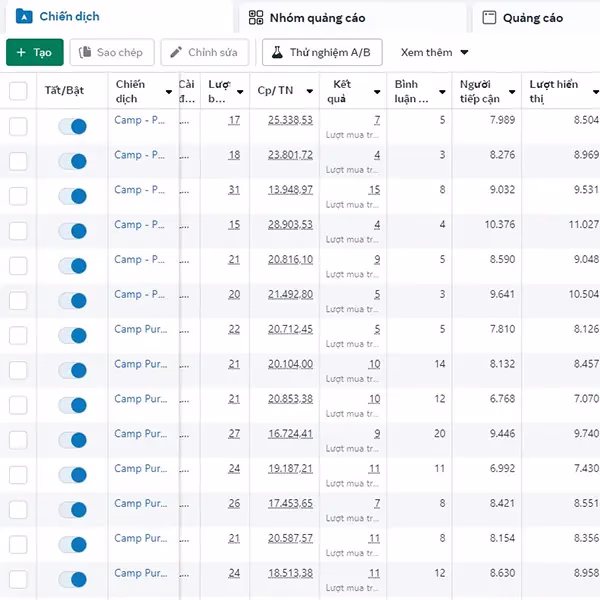This screenshot has height=600, width=600.
Task: Check the select-all checkbox in header
Action: [x=18, y=91]
